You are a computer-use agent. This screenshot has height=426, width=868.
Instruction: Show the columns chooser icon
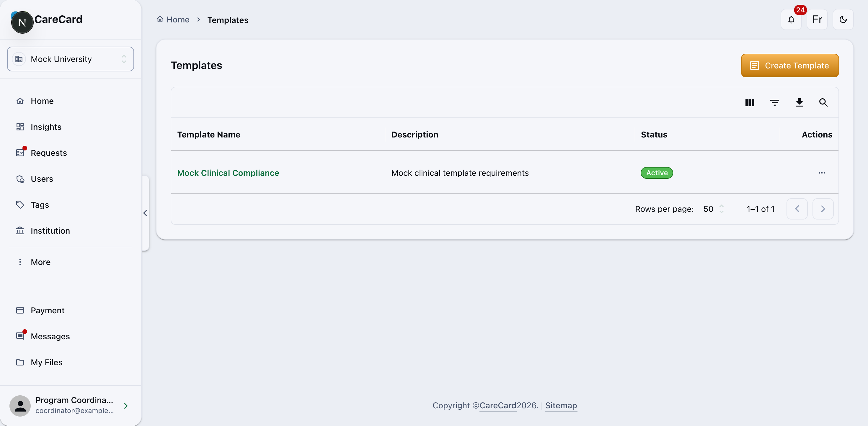(x=749, y=102)
